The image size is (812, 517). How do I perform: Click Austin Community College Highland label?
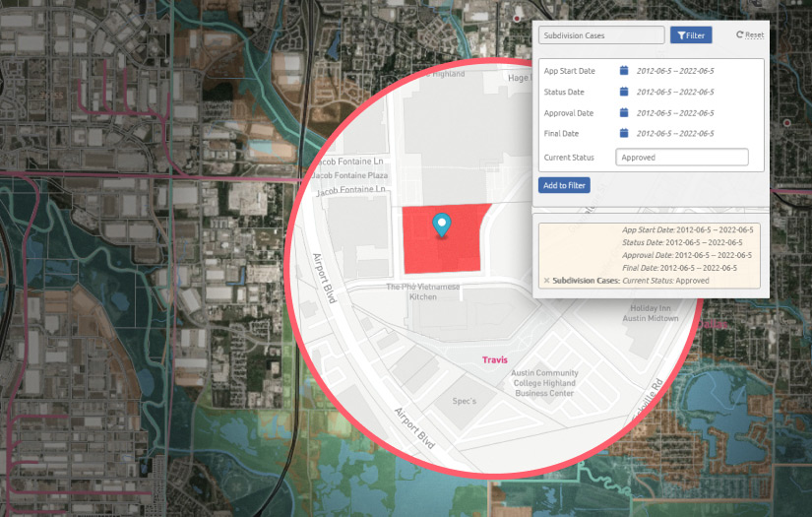544,383
